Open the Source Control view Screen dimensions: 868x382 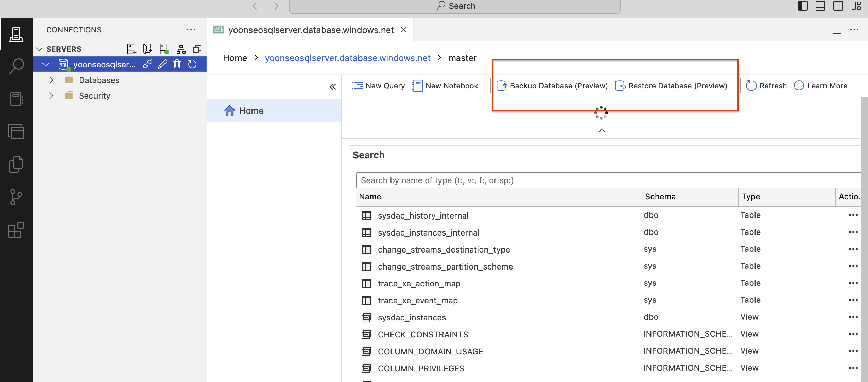coord(16,197)
